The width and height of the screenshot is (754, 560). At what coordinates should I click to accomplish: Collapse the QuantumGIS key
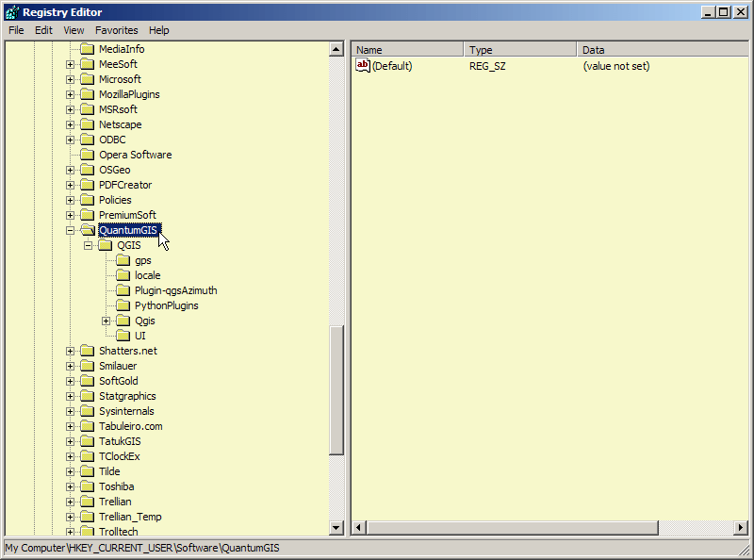click(x=70, y=230)
